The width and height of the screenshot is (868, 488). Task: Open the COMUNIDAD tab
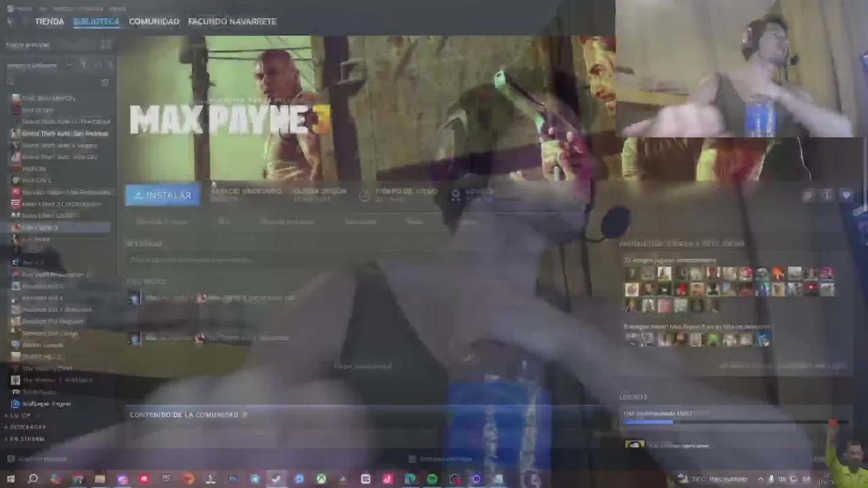(154, 22)
